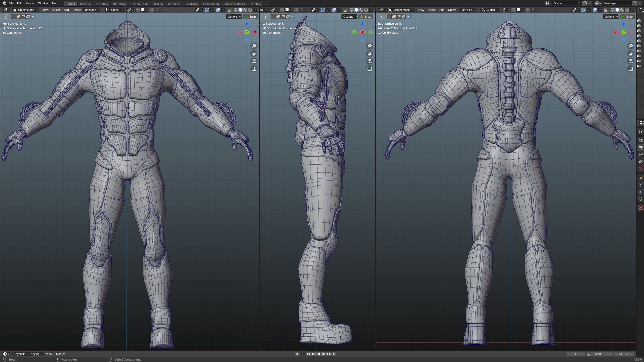The height and width of the screenshot is (362, 644).
Task: Open the Texture properties tab
Action: coord(641,208)
